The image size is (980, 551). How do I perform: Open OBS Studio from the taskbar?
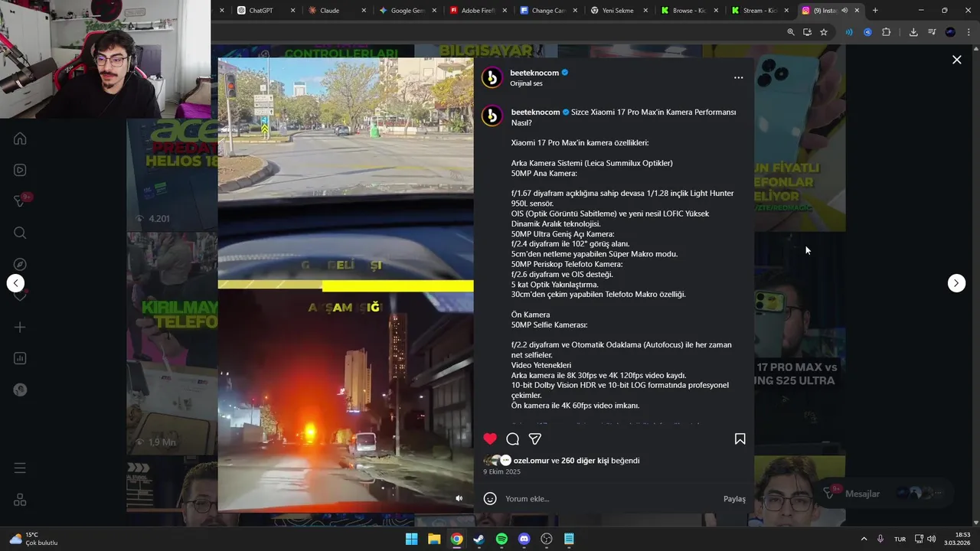[x=547, y=539]
